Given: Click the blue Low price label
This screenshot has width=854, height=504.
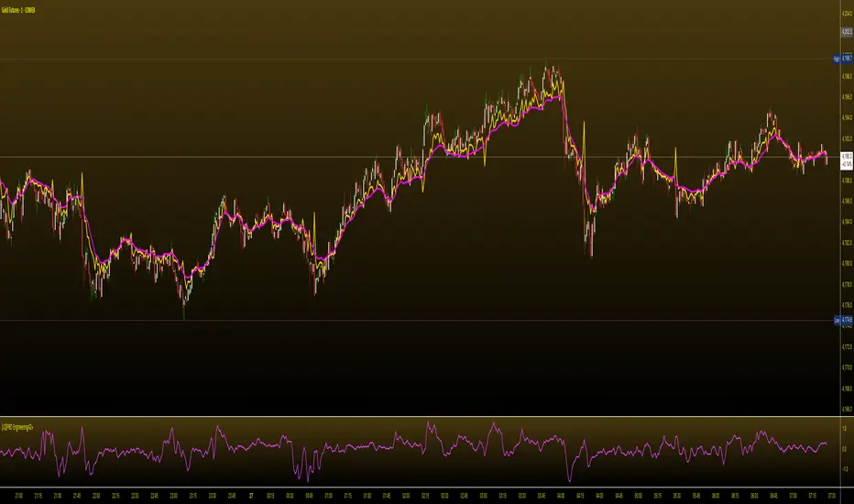Looking at the screenshot, I should pos(843,320).
